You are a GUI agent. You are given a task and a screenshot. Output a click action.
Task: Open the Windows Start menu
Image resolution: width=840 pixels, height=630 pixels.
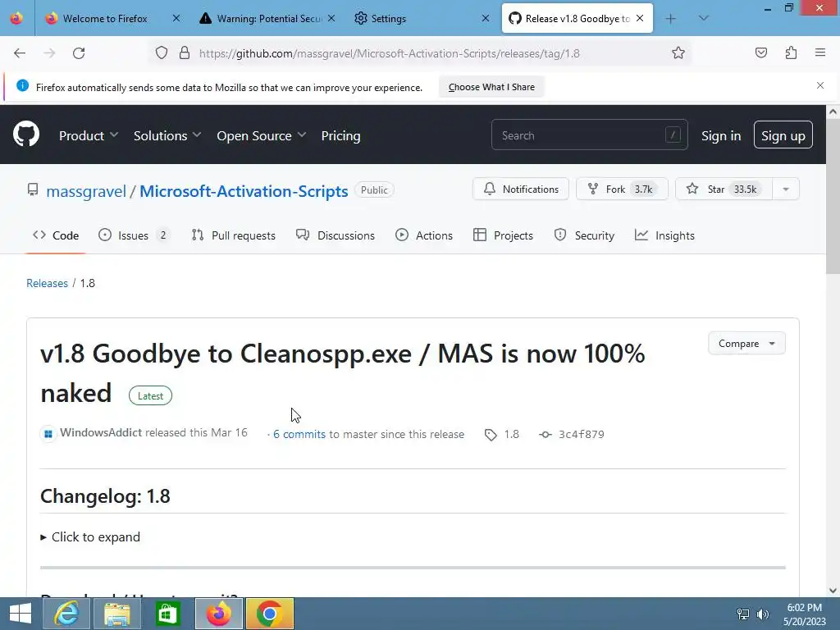click(x=21, y=614)
